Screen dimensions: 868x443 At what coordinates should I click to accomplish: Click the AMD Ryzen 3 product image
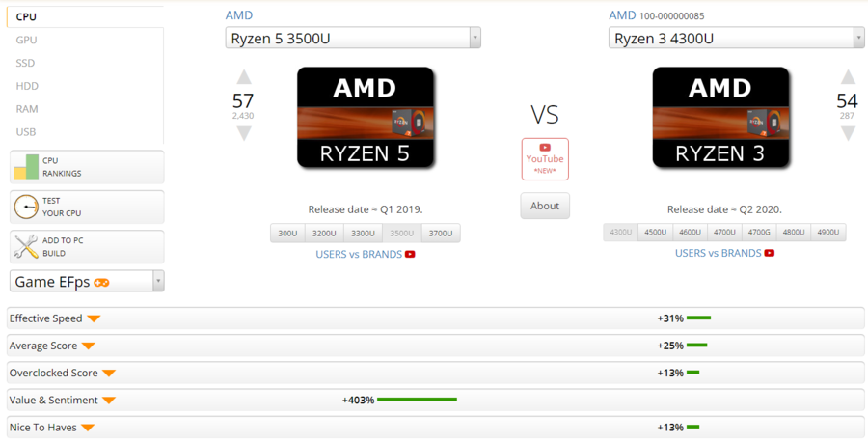[x=720, y=117]
